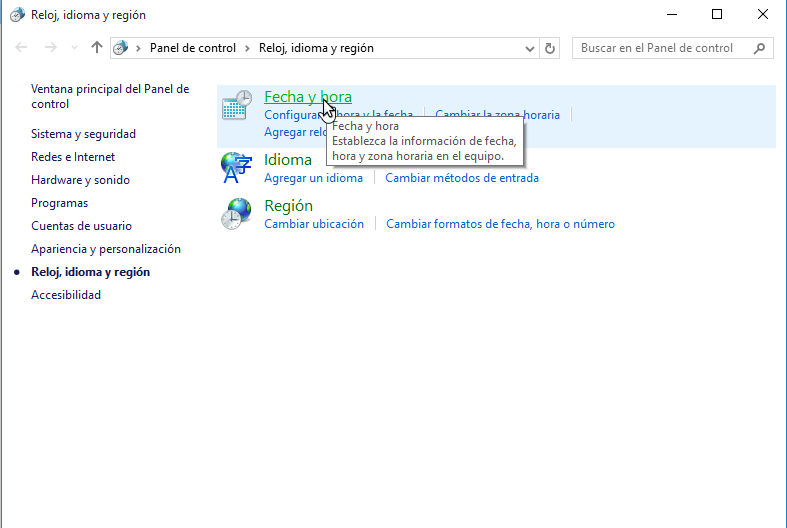The image size is (787, 528).
Task: Expand the chevron after Panel de control
Action: click(x=247, y=48)
